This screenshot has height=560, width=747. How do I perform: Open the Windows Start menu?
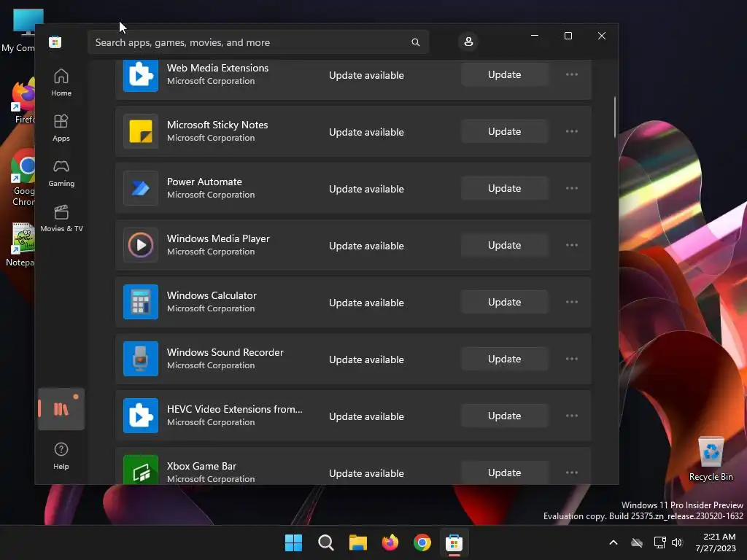coord(293,542)
